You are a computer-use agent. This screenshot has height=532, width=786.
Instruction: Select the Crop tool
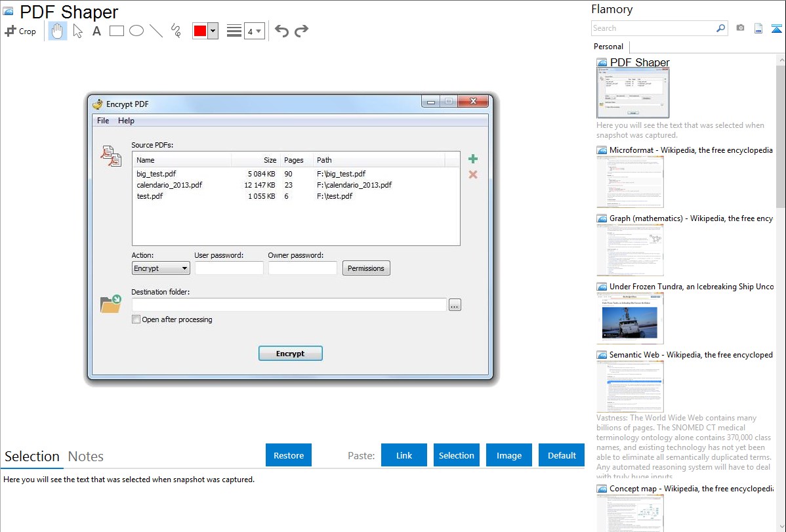[20, 31]
